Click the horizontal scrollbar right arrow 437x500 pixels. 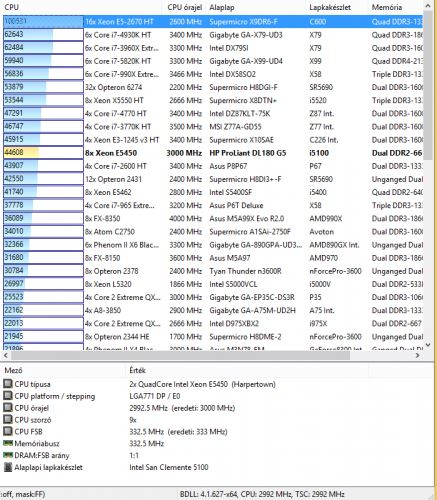tap(418, 355)
